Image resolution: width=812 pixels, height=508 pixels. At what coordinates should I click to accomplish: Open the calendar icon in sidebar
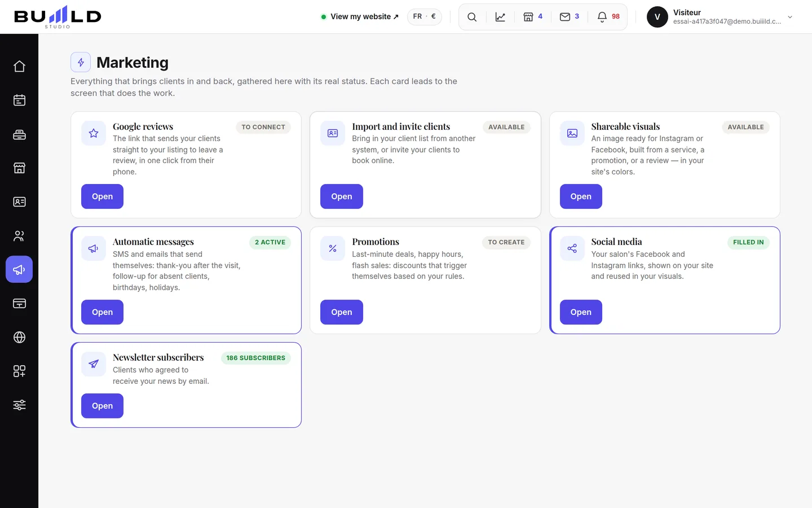pyautogui.click(x=19, y=100)
